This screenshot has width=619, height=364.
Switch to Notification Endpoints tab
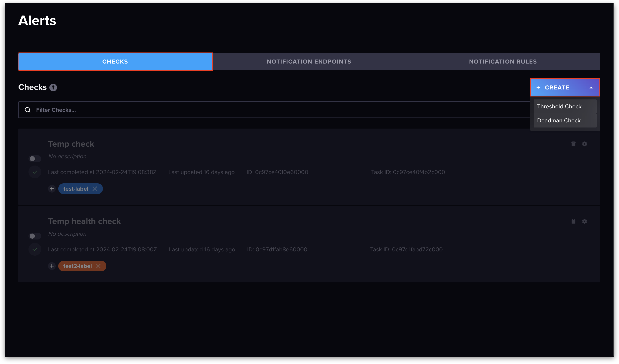pyautogui.click(x=309, y=62)
